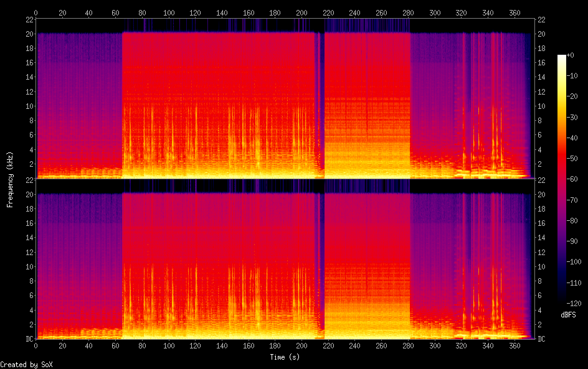The height and width of the screenshot is (369, 588).
Task: Click the "-80" color scale value
Action: 572,221
